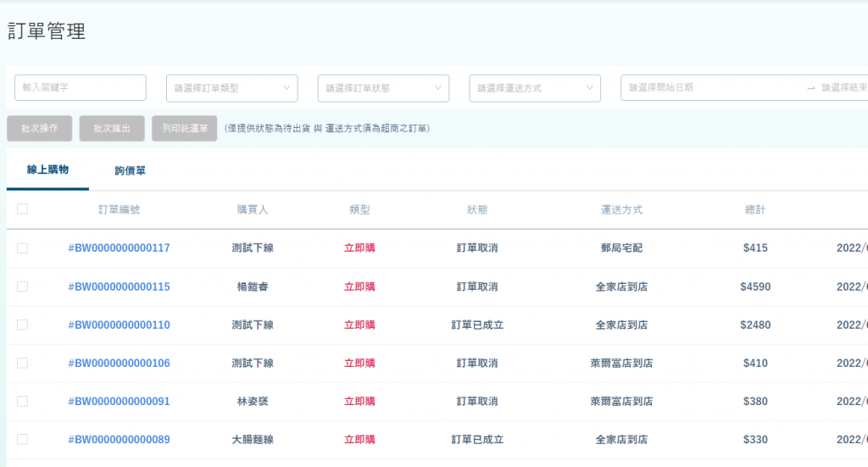Check the box for order #BW0000000000106
The height and width of the screenshot is (467, 868).
point(22,363)
